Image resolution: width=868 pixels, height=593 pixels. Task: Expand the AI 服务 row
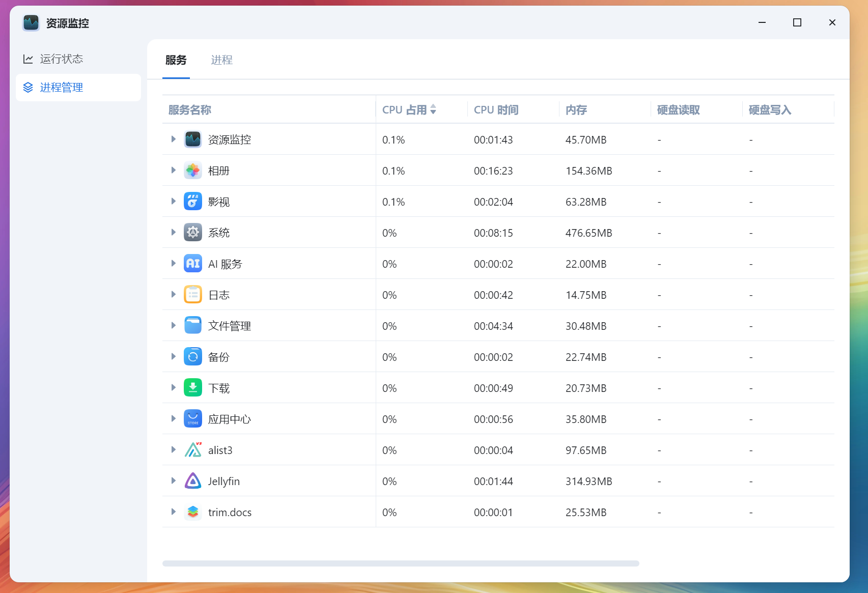(x=174, y=264)
